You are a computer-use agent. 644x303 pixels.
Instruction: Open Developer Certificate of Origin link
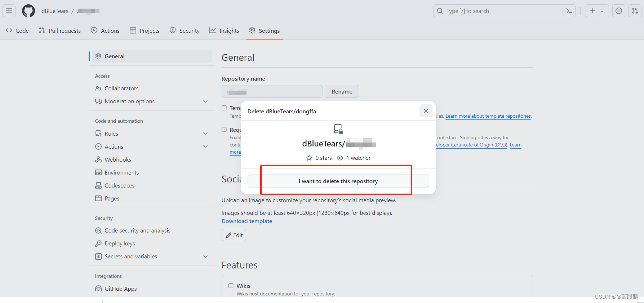(472, 145)
